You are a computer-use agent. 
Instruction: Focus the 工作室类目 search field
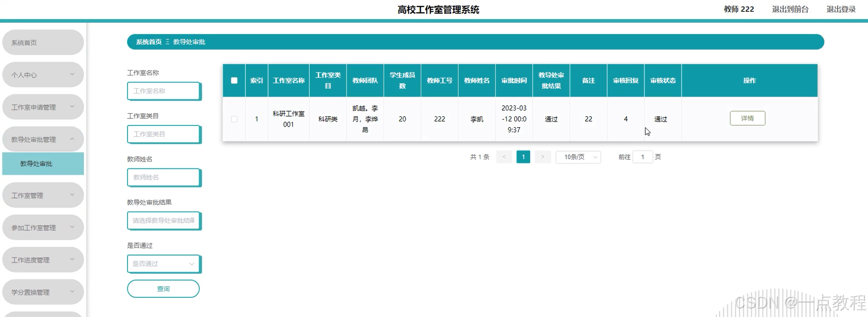164,134
